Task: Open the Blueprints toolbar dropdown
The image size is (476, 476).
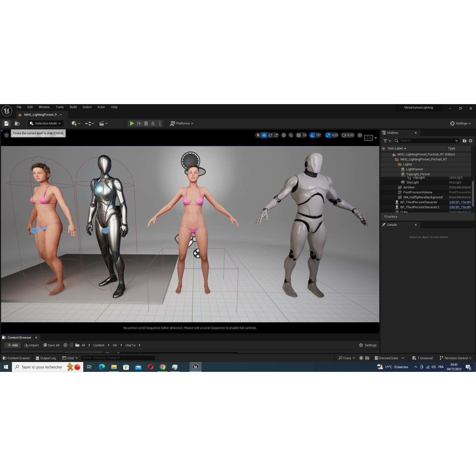Action: coord(89,123)
